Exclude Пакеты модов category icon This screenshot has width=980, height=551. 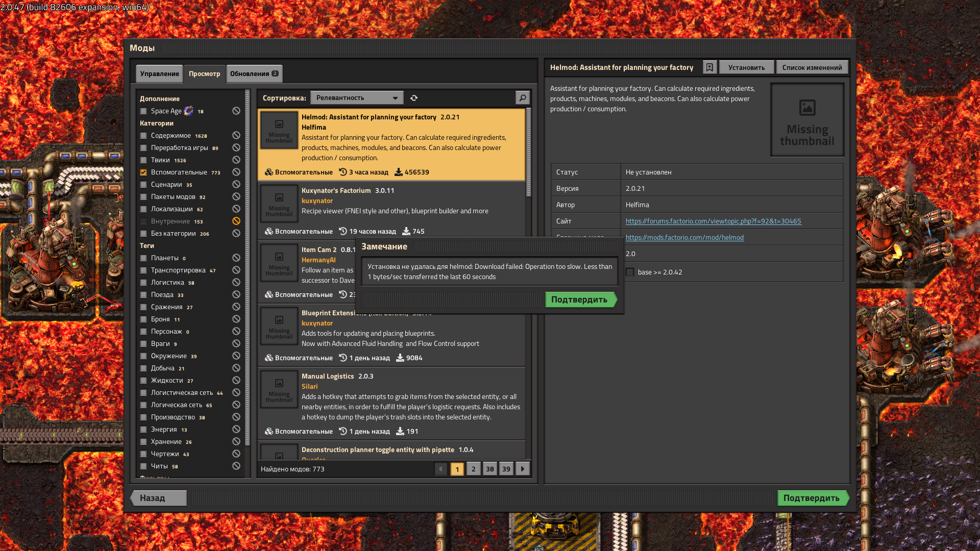(236, 196)
